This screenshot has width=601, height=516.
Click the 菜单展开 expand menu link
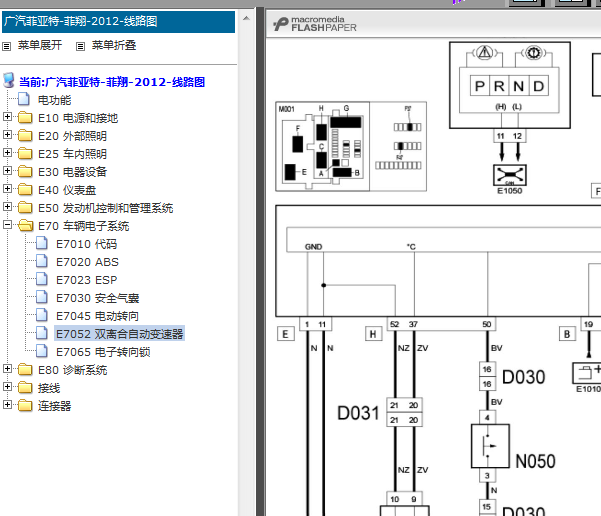39,45
